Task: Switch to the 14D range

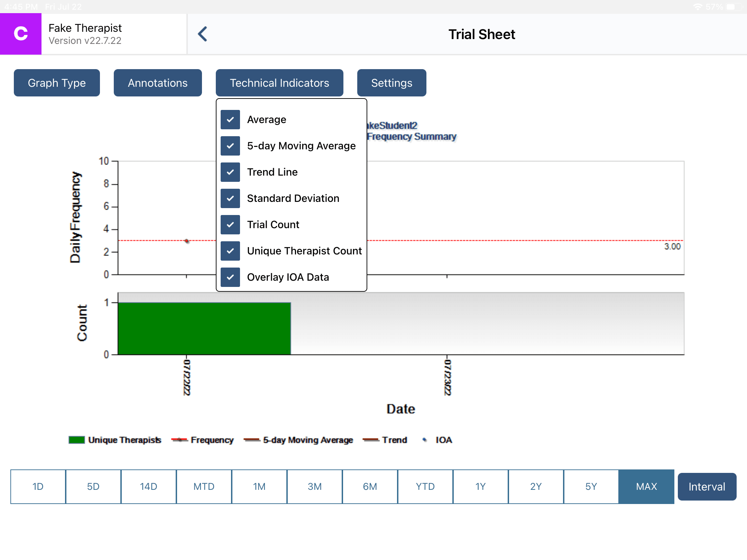Action: pos(149,487)
